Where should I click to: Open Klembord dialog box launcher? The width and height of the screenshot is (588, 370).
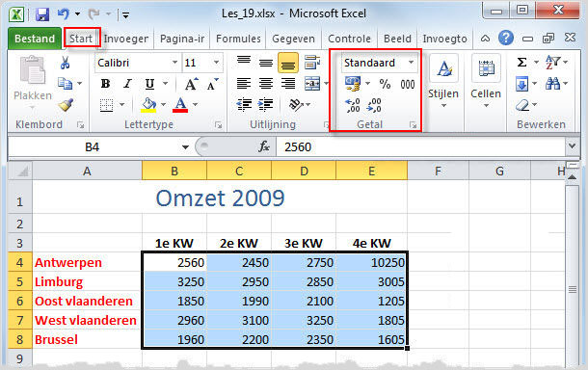[x=80, y=125]
